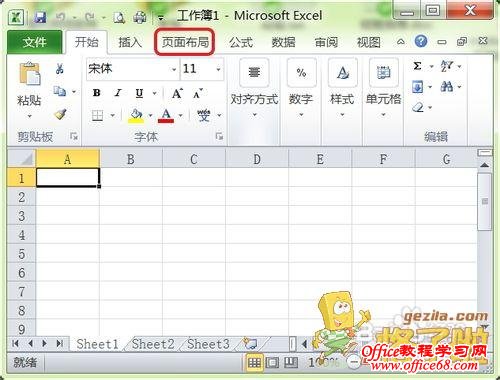Click Decrease Font Size icon
500x380 pixels.
(198, 94)
